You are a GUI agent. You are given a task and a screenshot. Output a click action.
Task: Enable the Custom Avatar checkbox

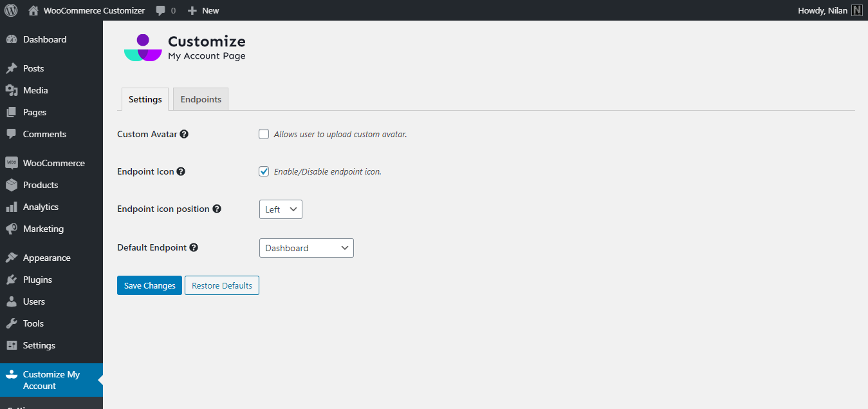pos(264,134)
